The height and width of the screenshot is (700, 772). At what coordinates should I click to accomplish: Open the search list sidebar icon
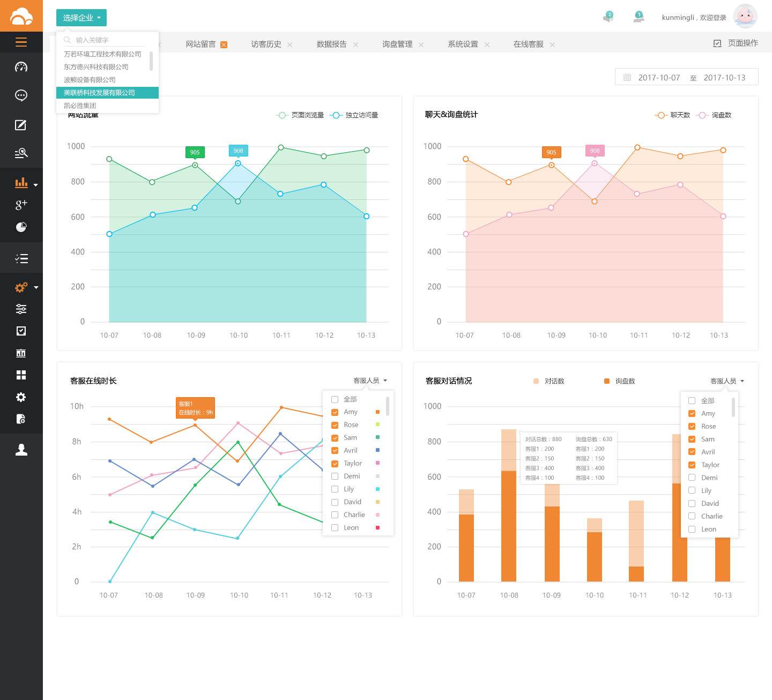[21, 153]
